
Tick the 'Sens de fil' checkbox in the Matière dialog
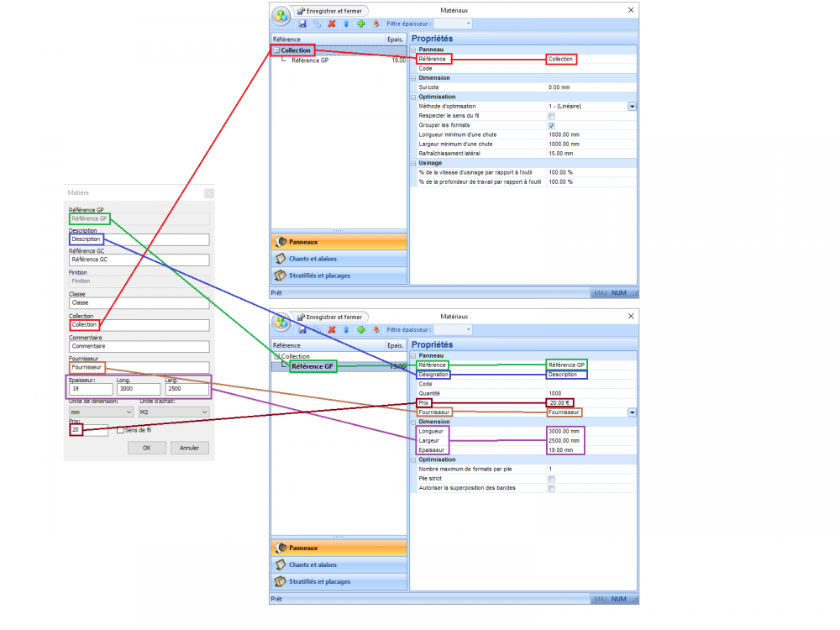(121, 430)
